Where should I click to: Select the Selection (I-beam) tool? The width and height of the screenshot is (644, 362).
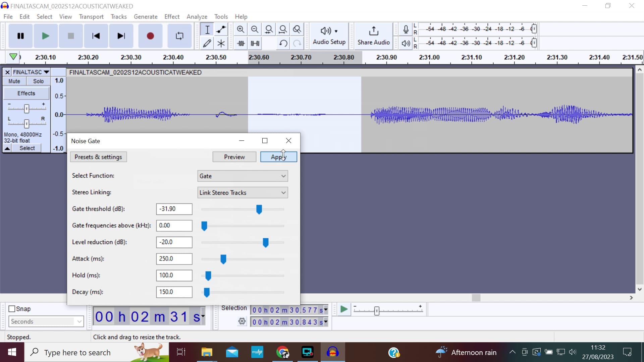point(207,29)
